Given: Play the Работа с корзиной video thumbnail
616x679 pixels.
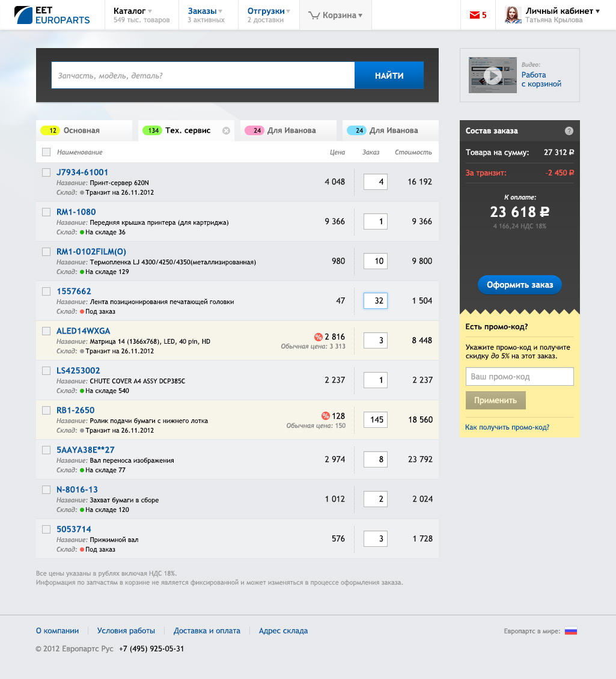Looking at the screenshot, I should [x=493, y=76].
